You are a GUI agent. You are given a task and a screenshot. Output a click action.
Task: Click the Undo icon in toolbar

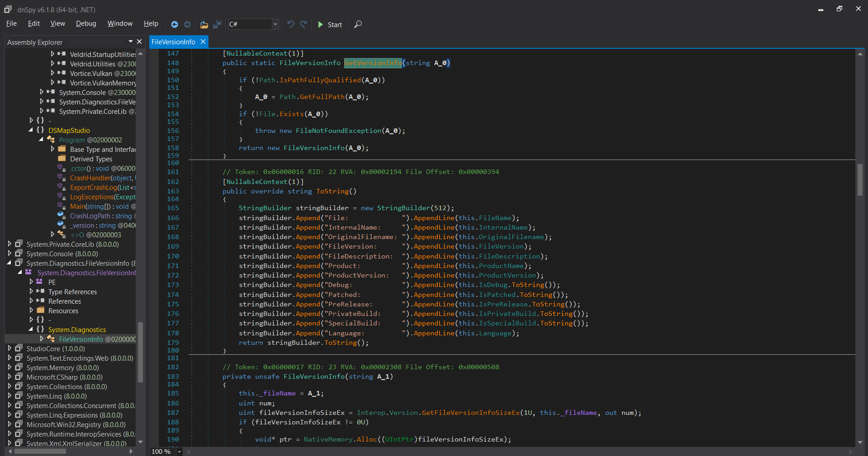[x=290, y=24]
